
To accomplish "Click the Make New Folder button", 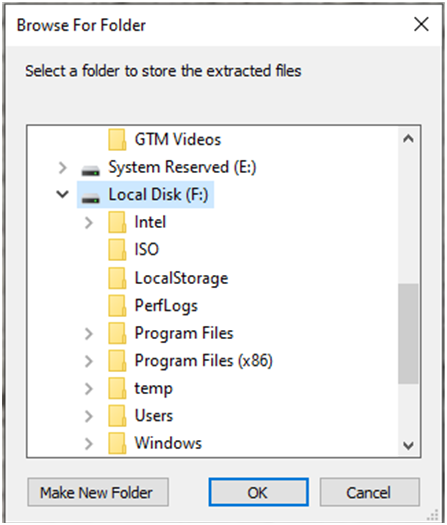I will click(98, 492).
